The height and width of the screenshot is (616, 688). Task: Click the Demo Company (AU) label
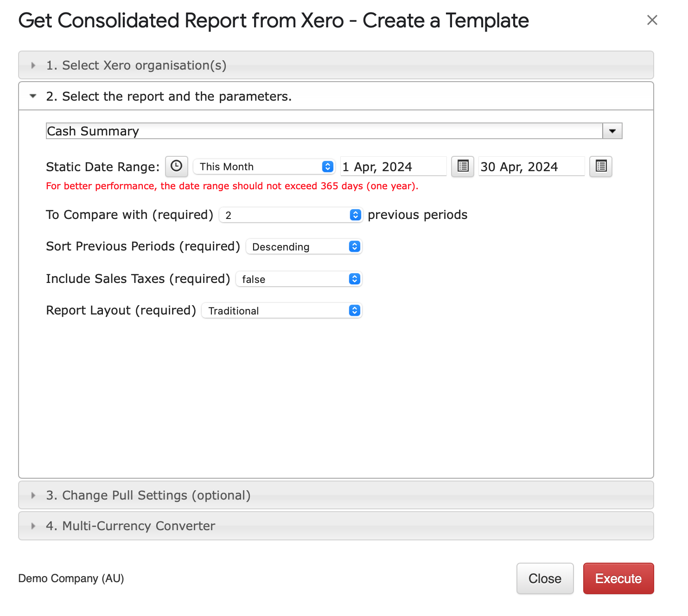pyautogui.click(x=71, y=578)
